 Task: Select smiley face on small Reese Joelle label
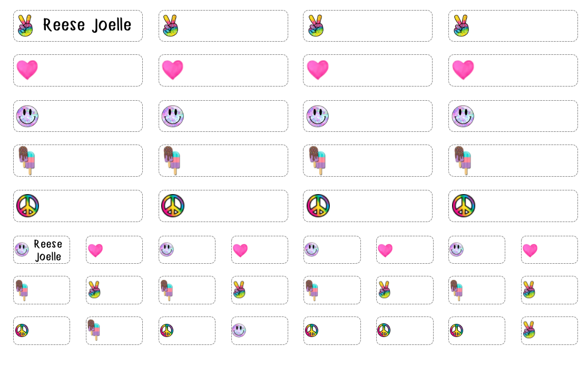point(22,249)
